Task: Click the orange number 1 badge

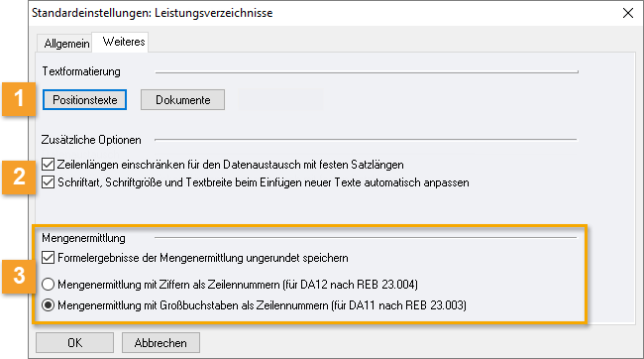Action: point(19,99)
